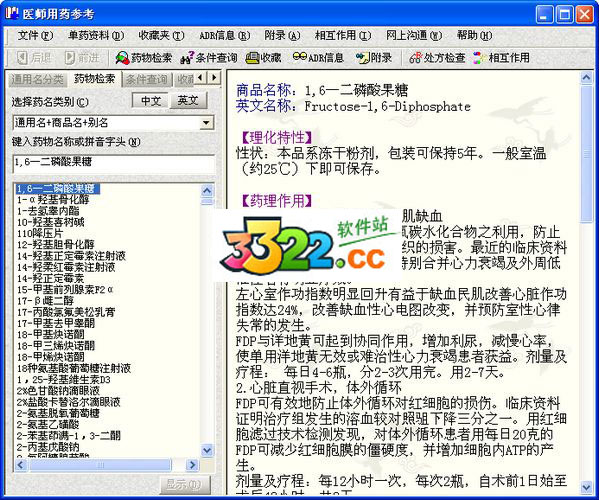Open ADR信息 glasses toolbar icon
Viewport: 599px width, 500px height.
pyautogui.click(x=300, y=57)
